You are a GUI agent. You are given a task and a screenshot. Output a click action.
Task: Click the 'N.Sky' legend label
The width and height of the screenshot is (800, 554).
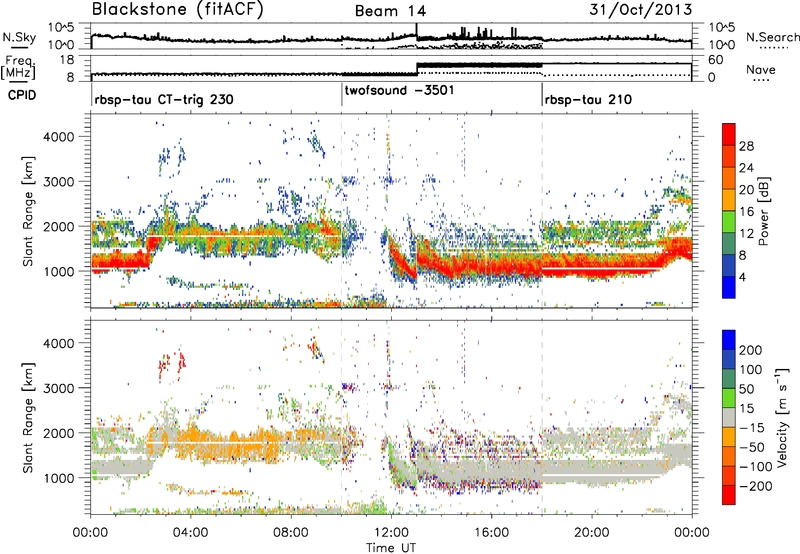click(19, 37)
